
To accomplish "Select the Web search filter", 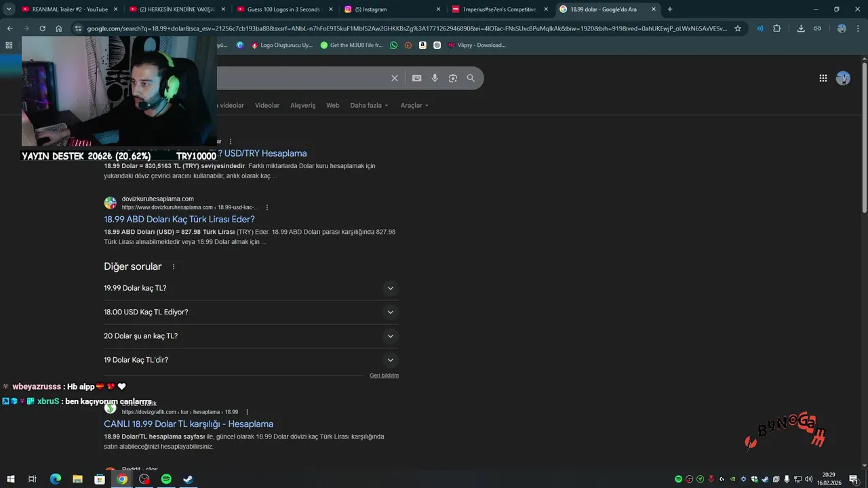I will point(333,105).
